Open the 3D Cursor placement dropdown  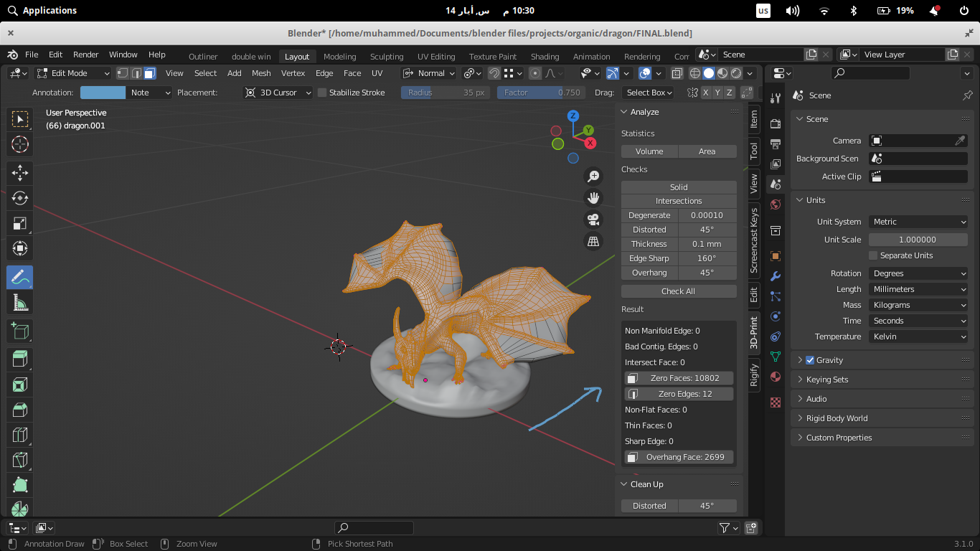pyautogui.click(x=279, y=93)
